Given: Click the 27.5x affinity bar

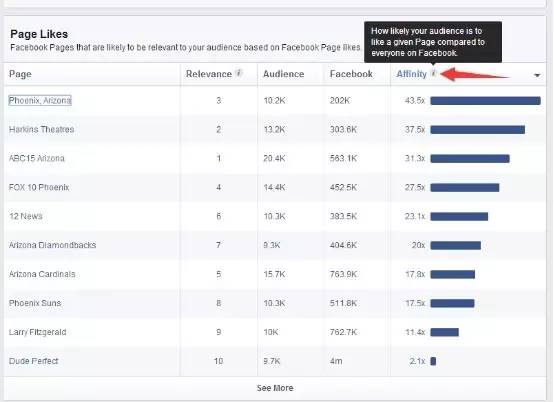Looking at the screenshot, I should pyautogui.click(x=465, y=188).
